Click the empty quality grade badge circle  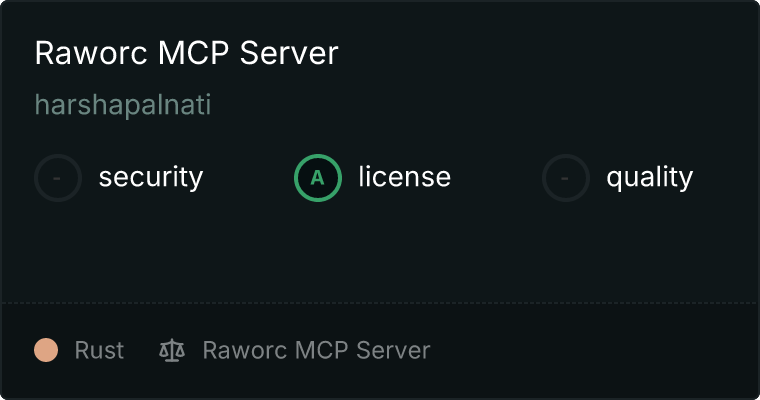coord(566,178)
